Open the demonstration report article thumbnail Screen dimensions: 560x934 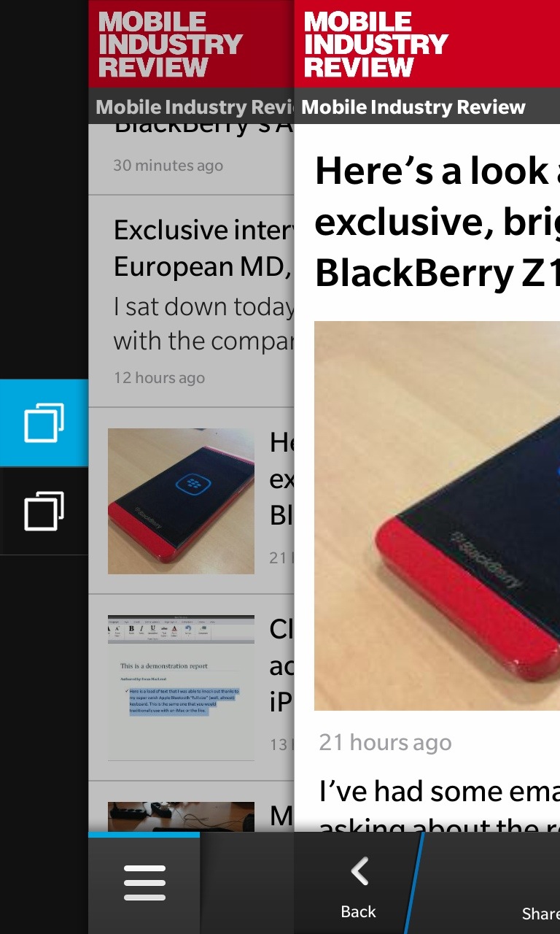[181, 688]
